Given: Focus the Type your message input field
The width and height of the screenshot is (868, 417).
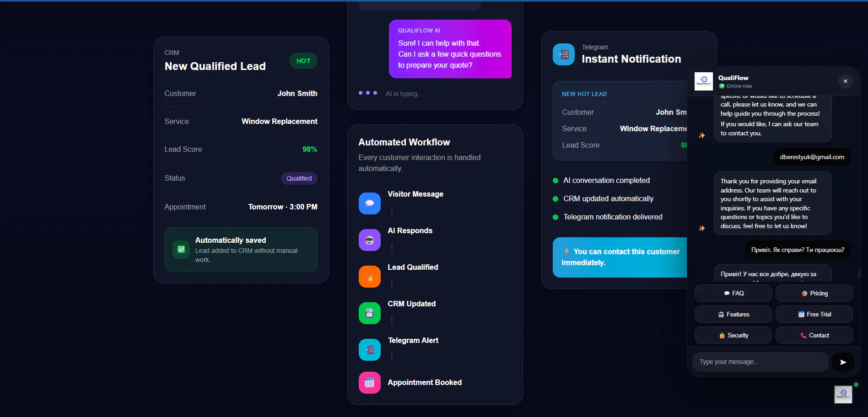Looking at the screenshot, I should [x=760, y=362].
